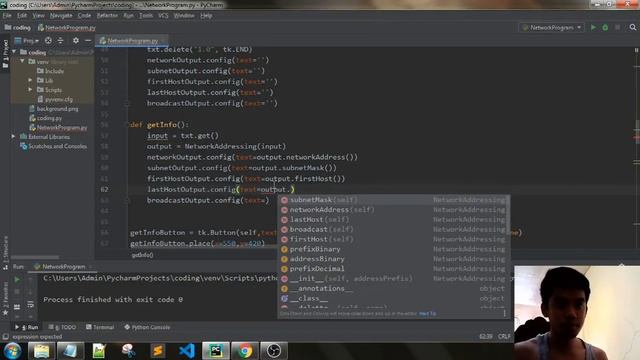The width and height of the screenshot is (640, 360).
Task: Click the scroll-from-source target icon
Action: point(48,40)
